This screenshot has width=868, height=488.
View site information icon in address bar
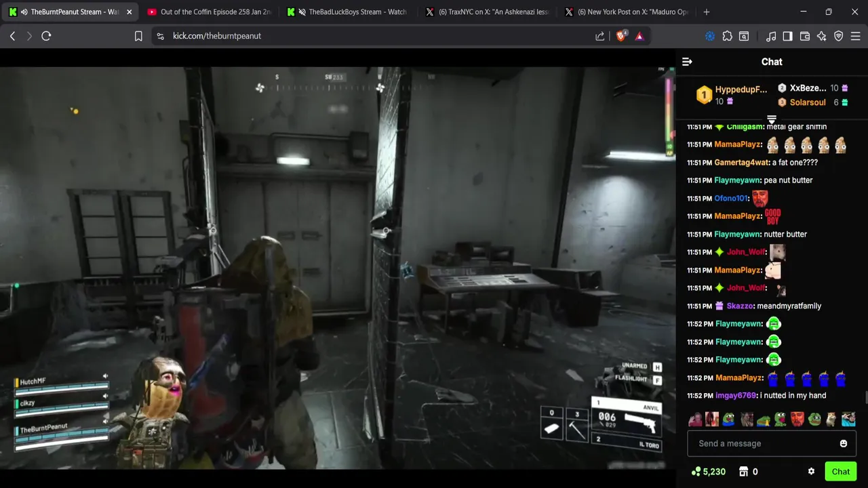pyautogui.click(x=160, y=36)
